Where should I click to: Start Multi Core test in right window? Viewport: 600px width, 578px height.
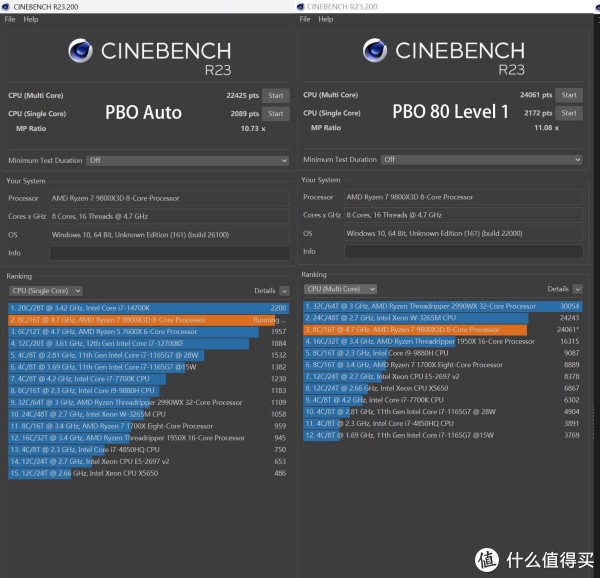click(569, 95)
